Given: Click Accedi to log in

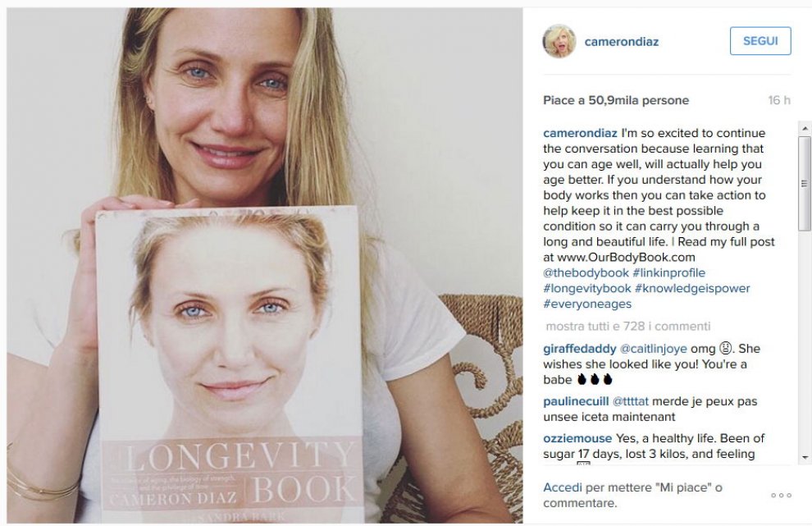Looking at the screenshot, I should click(x=563, y=487).
